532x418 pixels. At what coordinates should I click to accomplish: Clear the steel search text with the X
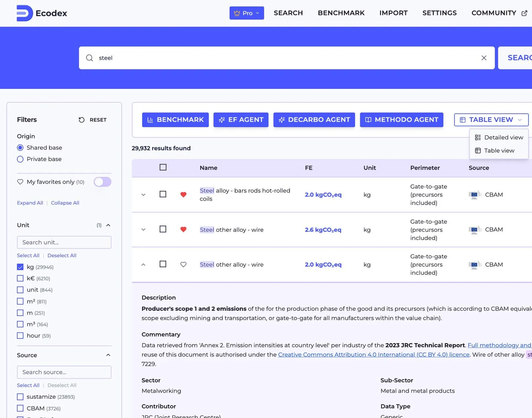484,58
